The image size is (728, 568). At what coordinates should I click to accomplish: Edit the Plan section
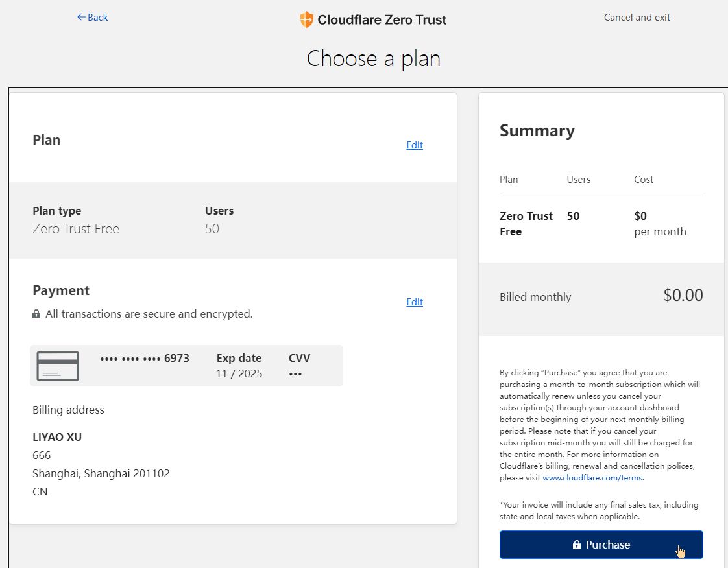pos(415,145)
